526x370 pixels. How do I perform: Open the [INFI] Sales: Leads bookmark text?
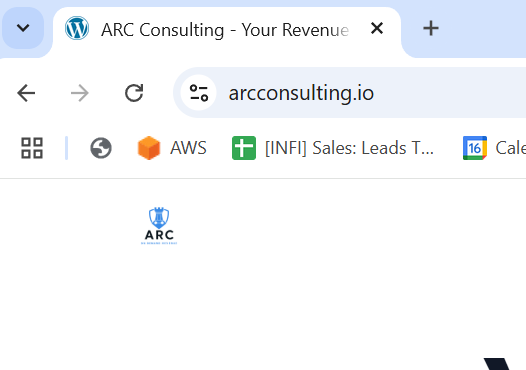[x=349, y=148]
